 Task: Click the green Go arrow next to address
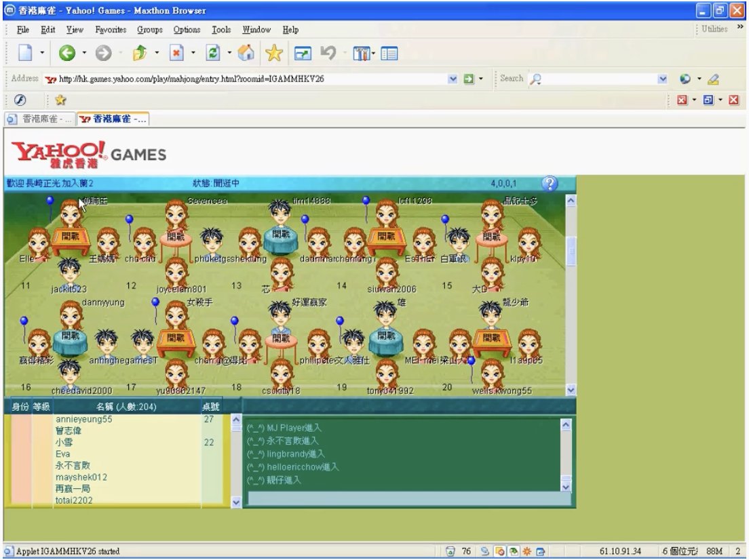coord(469,79)
